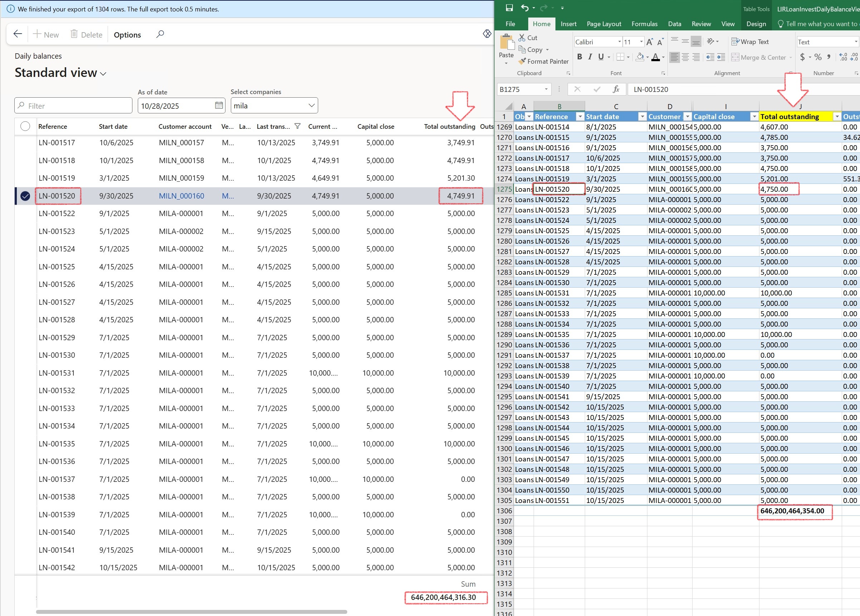Click the back arrow in Daily balances
Image resolution: width=860 pixels, height=616 pixels.
18,34
